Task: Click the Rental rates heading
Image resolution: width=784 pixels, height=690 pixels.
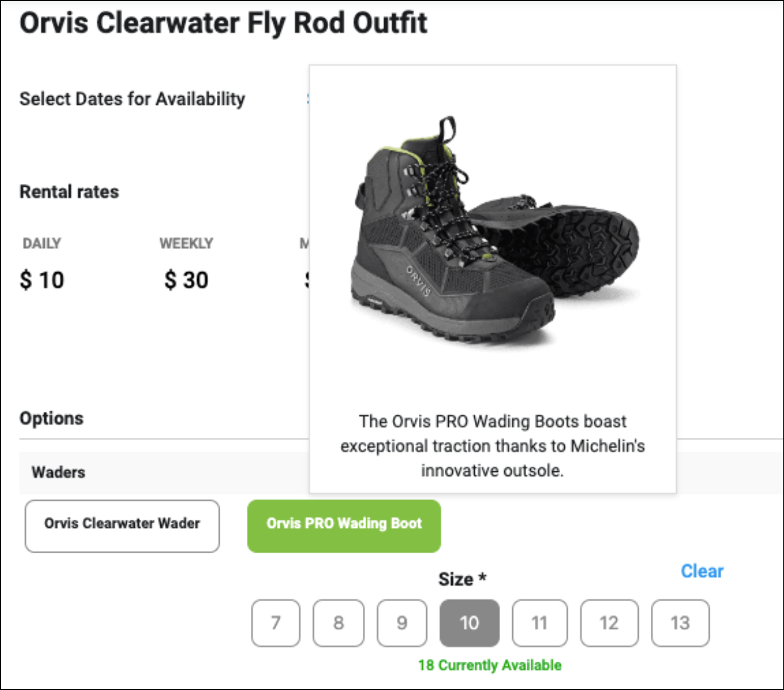Action: [x=70, y=192]
